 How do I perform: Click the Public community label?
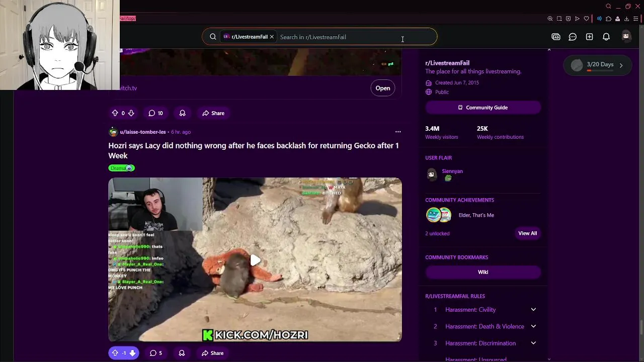pyautogui.click(x=442, y=92)
